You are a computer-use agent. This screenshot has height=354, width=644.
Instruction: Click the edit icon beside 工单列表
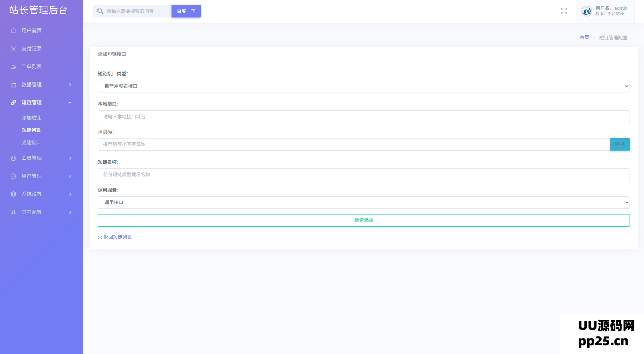(13, 67)
